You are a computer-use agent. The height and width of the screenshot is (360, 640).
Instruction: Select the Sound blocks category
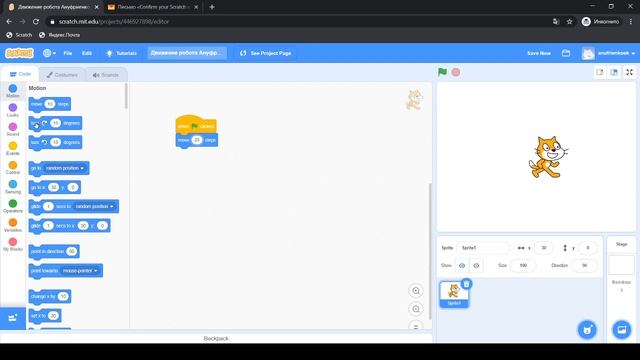click(13, 129)
